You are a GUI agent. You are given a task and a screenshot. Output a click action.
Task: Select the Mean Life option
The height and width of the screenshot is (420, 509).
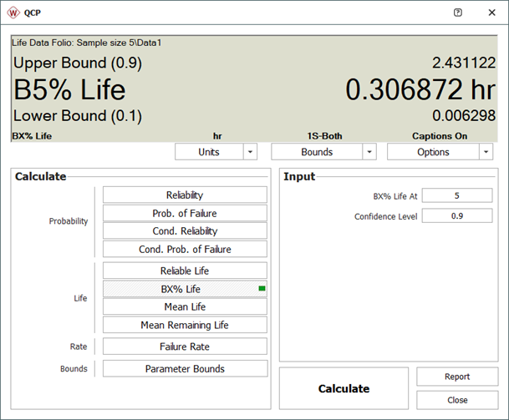click(x=185, y=306)
